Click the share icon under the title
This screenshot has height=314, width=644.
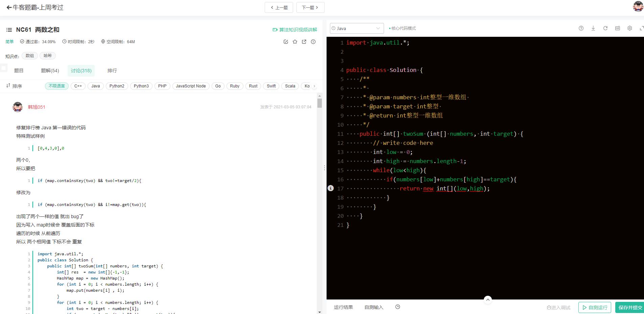coord(304,42)
